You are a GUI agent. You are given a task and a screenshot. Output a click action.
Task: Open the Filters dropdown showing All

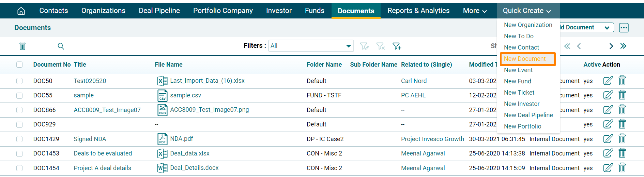311,46
